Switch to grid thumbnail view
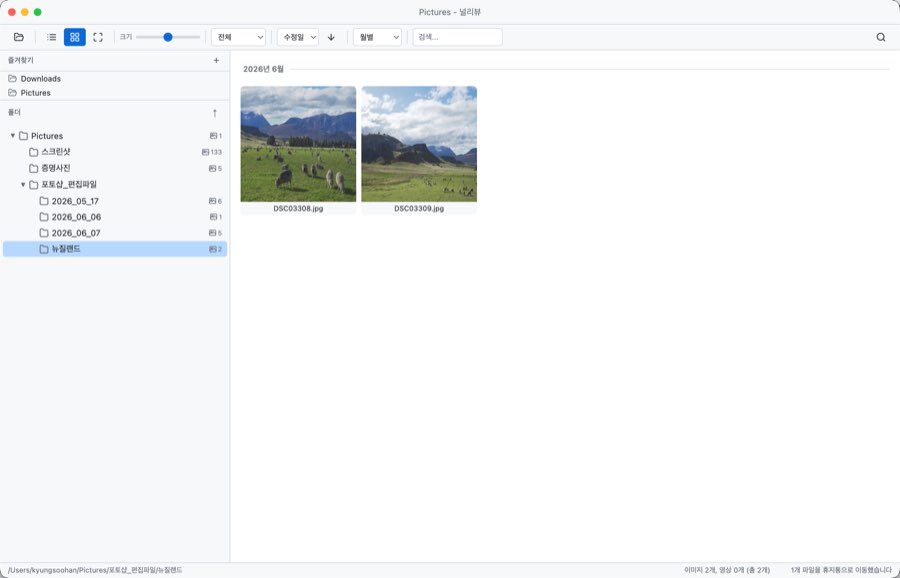Image resolution: width=900 pixels, height=578 pixels. pyautogui.click(x=75, y=37)
